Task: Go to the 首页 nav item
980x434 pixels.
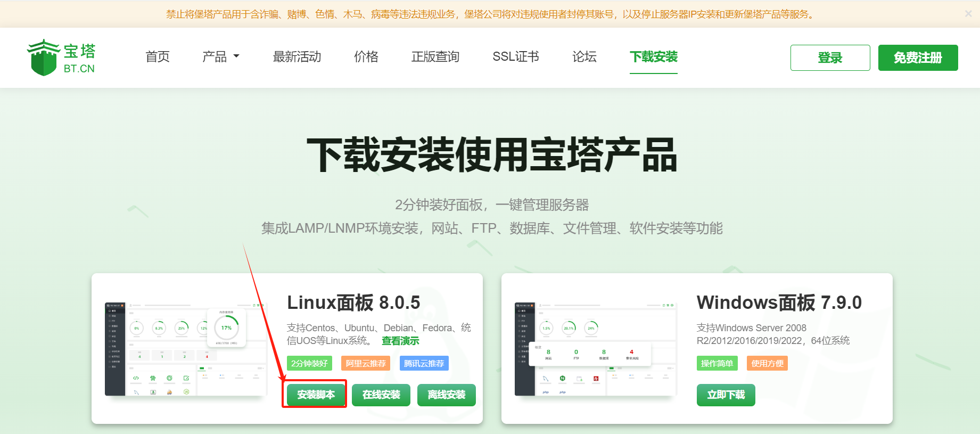Action: 158,56
